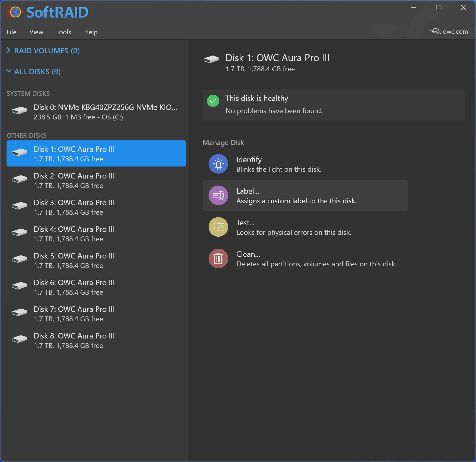Maximize the SoftRAID window

[438, 8]
